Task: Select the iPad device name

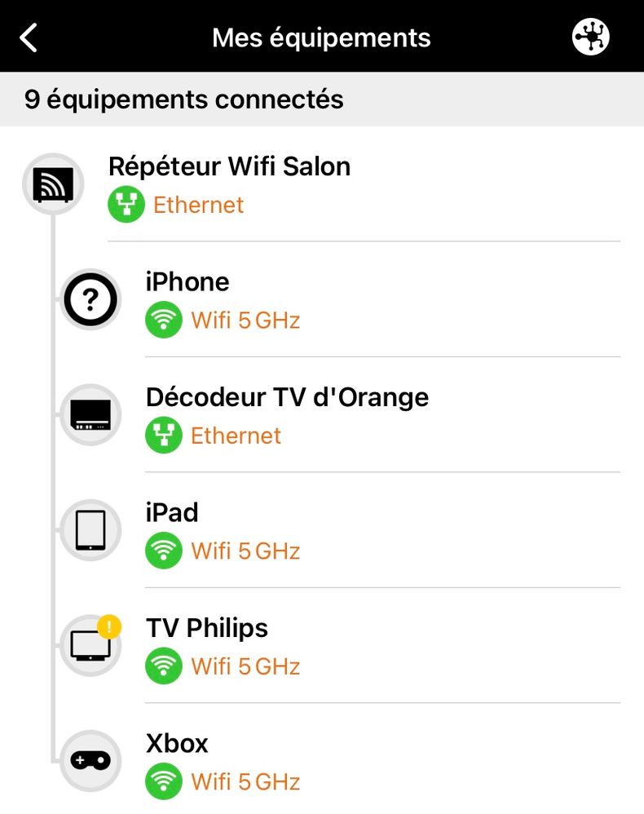Action: (172, 513)
